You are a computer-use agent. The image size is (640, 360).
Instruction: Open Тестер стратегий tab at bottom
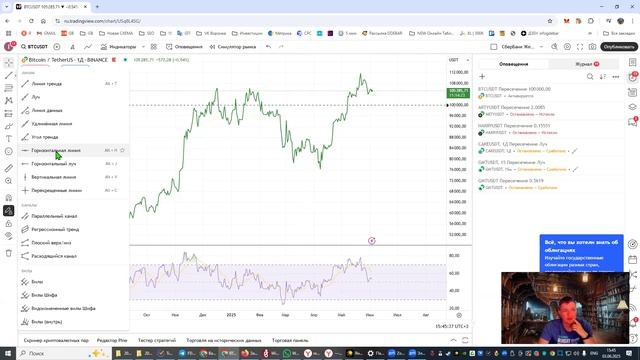[x=157, y=340]
